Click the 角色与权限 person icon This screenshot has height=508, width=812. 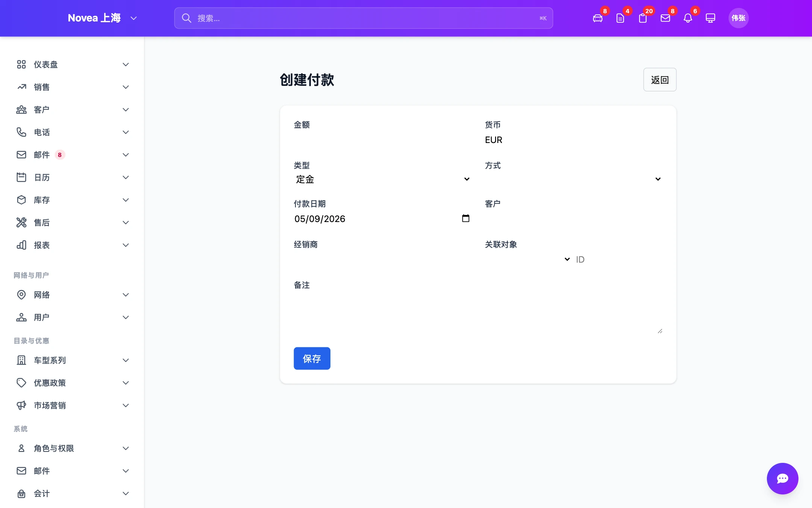coord(21,448)
